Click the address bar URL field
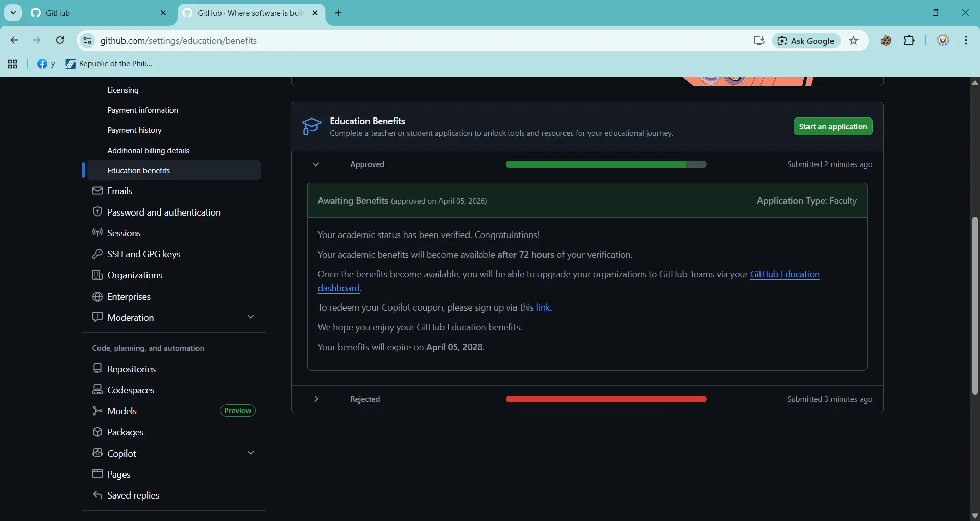This screenshot has height=521, width=980. coord(419,40)
